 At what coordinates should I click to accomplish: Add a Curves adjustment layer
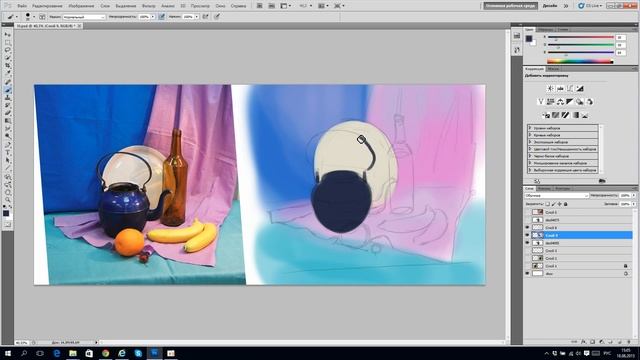pos(570,89)
